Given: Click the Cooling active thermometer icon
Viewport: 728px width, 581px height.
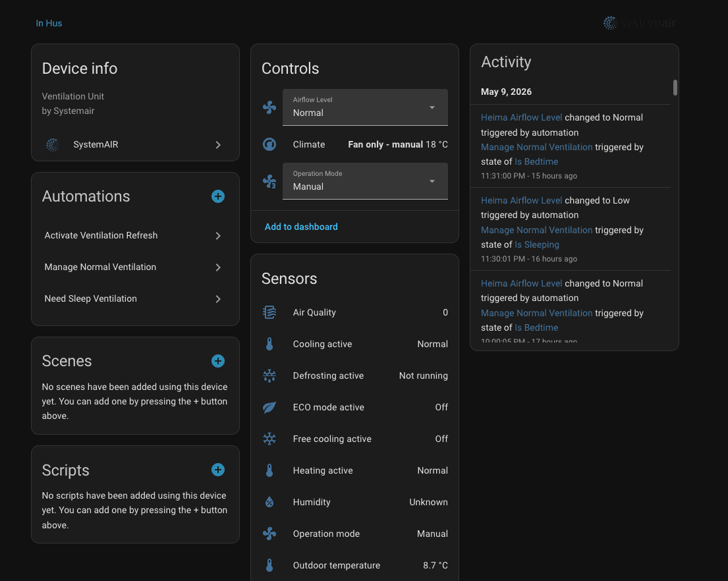Looking at the screenshot, I should click(269, 344).
